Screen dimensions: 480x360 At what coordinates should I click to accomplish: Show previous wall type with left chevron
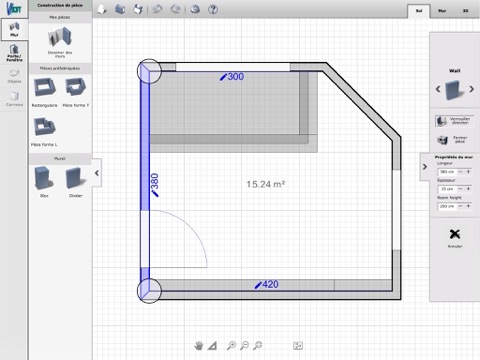click(x=438, y=89)
